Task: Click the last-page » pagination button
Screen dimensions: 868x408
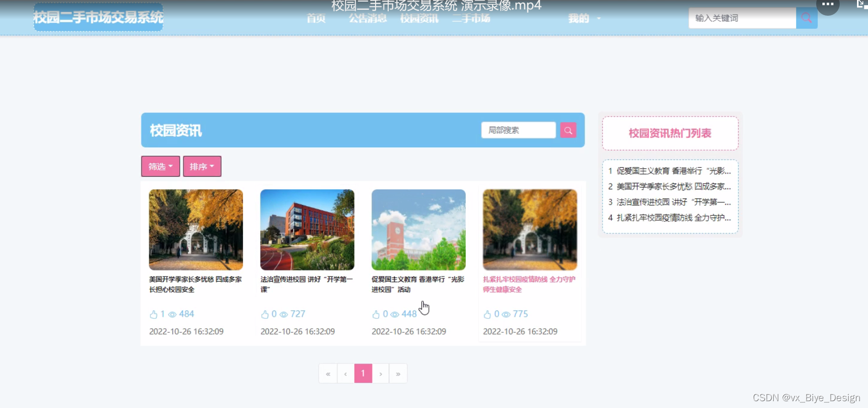Action: point(398,373)
